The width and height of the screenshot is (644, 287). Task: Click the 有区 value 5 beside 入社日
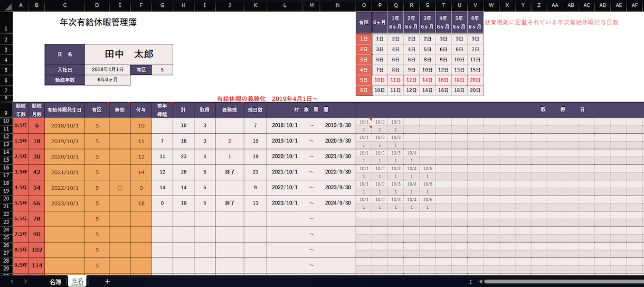(x=162, y=70)
